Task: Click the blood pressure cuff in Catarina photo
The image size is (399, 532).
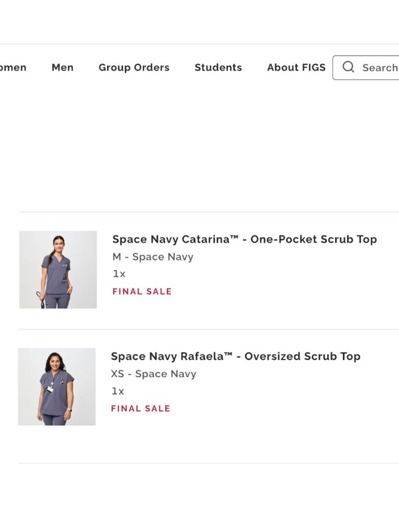Action: 41,300
